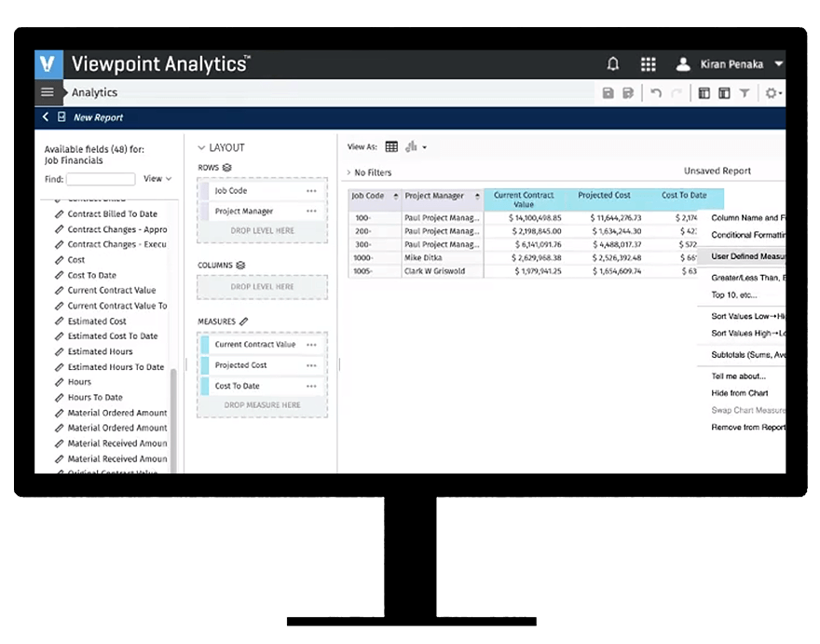Select Estimated Hours field
820x644 pixels.
pos(100,351)
